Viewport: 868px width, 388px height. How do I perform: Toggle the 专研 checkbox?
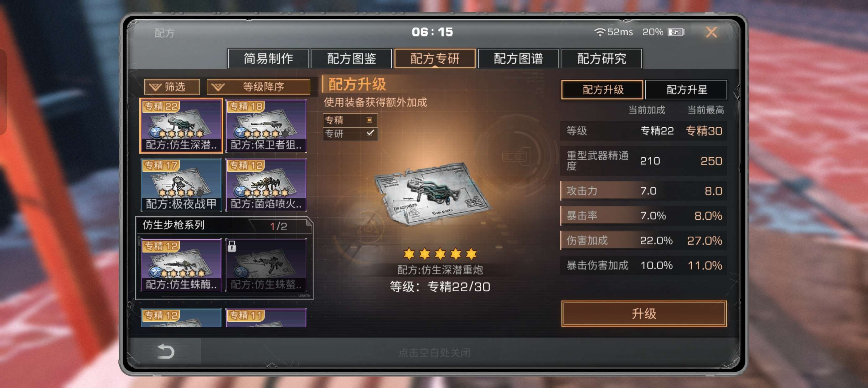tap(370, 133)
